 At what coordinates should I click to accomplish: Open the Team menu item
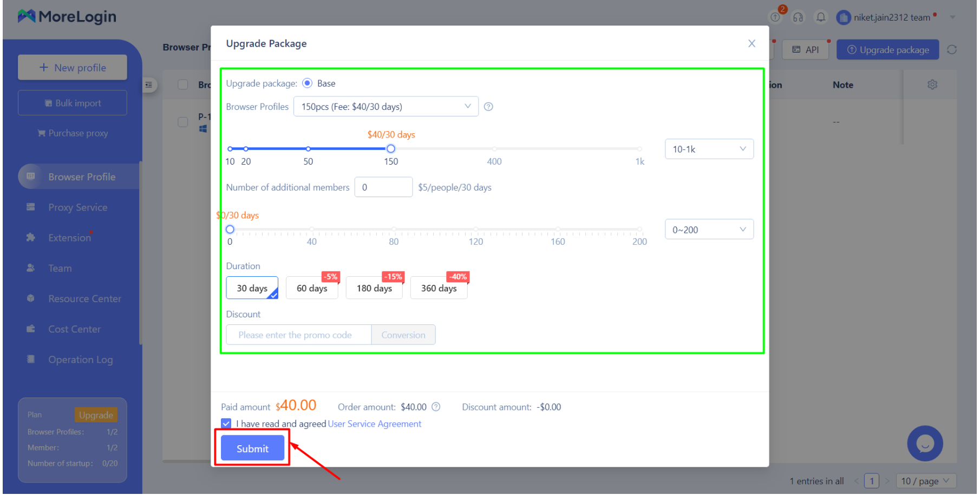pyautogui.click(x=60, y=269)
